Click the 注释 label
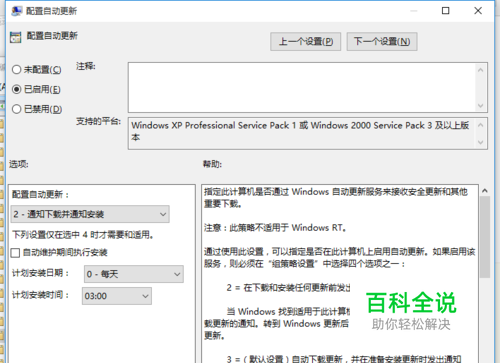The height and width of the screenshot is (363, 500). [x=86, y=66]
